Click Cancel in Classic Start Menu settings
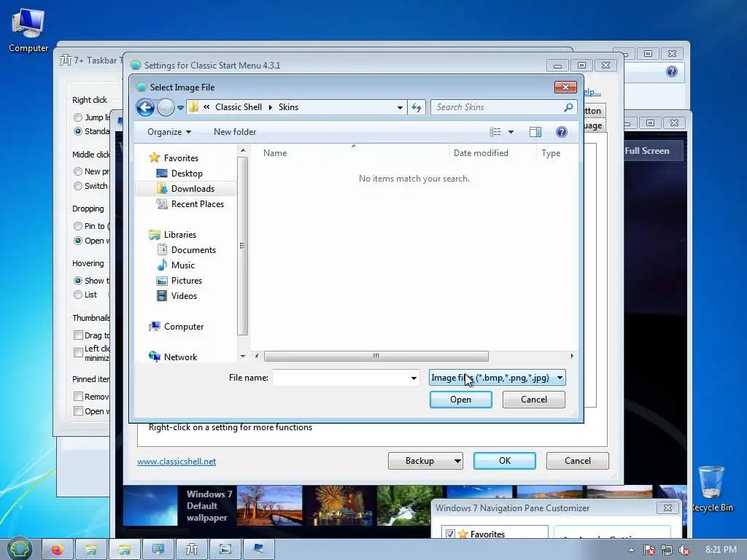The height and width of the screenshot is (560, 747). tap(578, 461)
